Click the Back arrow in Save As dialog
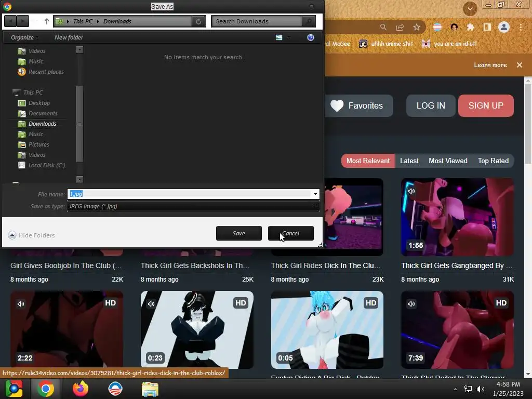 tap(10, 21)
